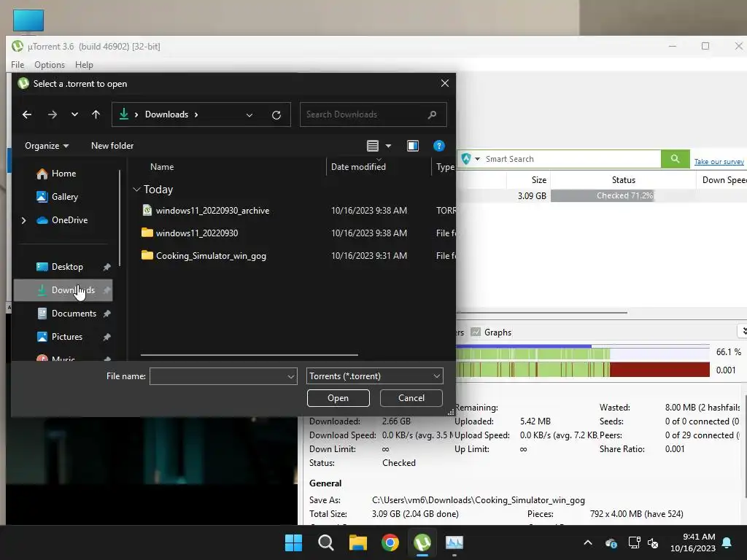Click the Smart Search field in uTorrent
The width and height of the screenshot is (747, 560).
(572, 159)
